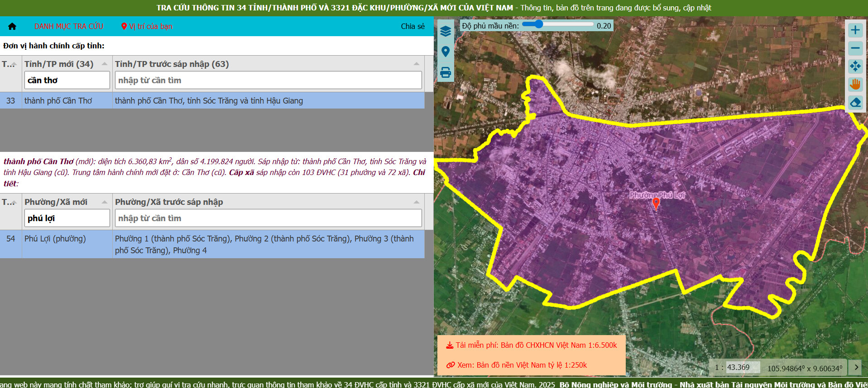This screenshot has width=868, height=388.
Task: Adjust the Độ phủ màu nền opacity slider
Action: (538, 24)
